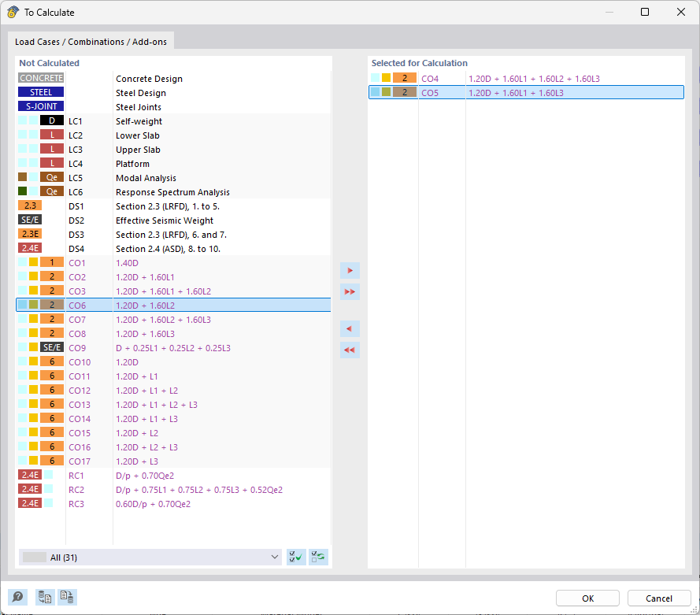
Task: Confirm with the OK button
Action: (587, 598)
